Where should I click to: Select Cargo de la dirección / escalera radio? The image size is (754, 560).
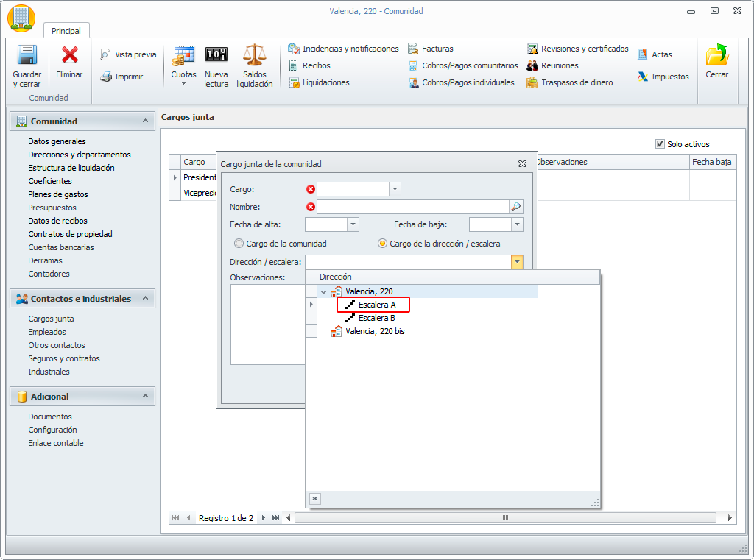point(382,244)
